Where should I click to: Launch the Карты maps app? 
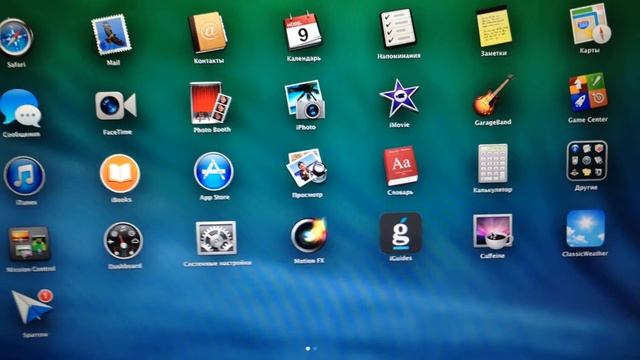(590, 24)
